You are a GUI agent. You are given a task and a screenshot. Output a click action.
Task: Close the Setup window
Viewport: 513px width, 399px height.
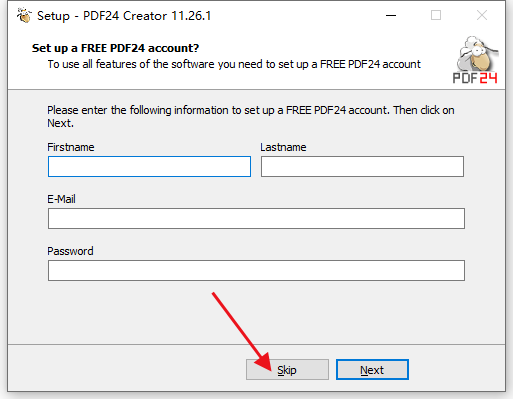482,15
